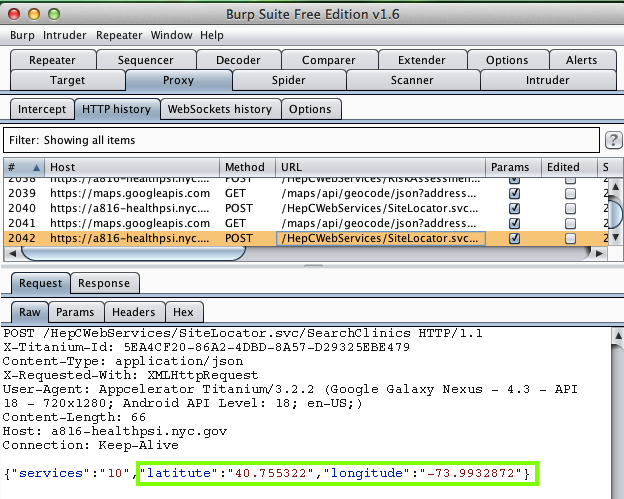Click the horizontal scrollbar thumb of history table
Screen dimensions: 624x499
point(133,253)
